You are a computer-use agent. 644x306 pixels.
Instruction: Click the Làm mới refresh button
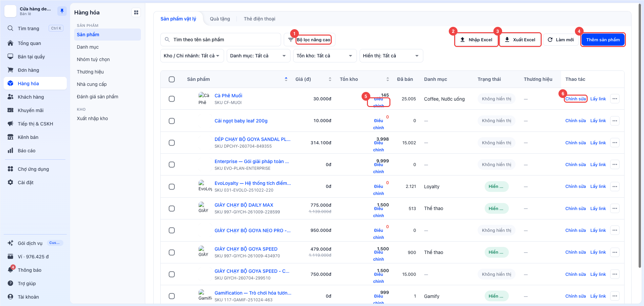(561, 40)
